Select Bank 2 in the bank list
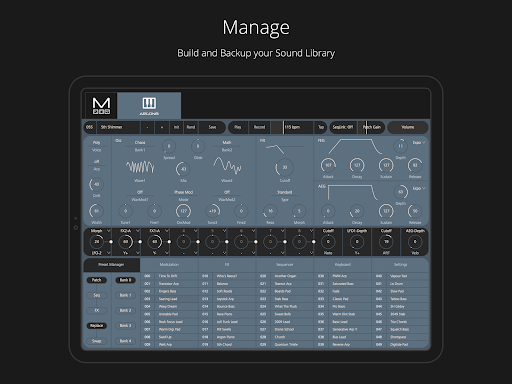Screen dimensions: 512x384 tap(126, 310)
